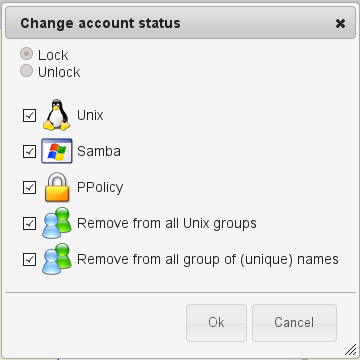
Task: Click the PPolicy golden padlock icon
Action: pos(57,187)
